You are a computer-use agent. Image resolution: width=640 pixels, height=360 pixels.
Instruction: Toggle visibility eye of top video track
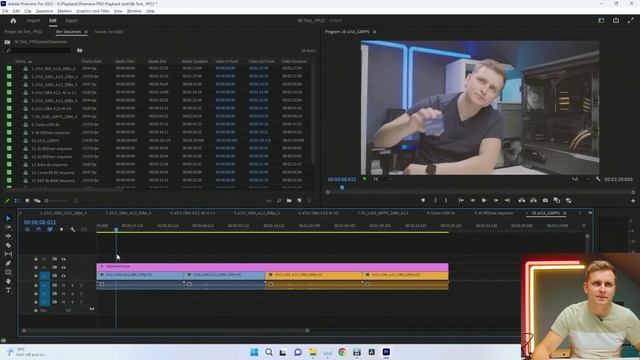tap(63, 259)
